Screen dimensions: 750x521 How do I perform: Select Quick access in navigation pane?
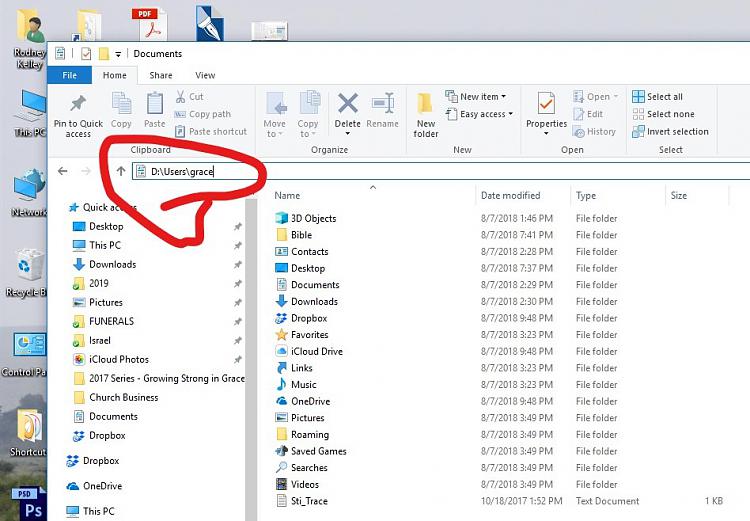103,207
